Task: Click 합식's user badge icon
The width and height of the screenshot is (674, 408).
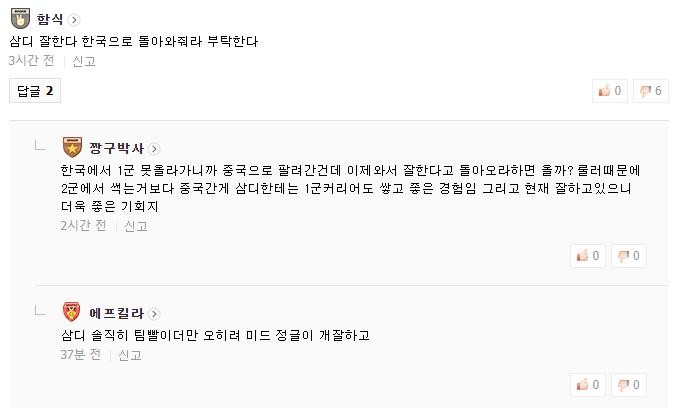Action: pos(20,19)
